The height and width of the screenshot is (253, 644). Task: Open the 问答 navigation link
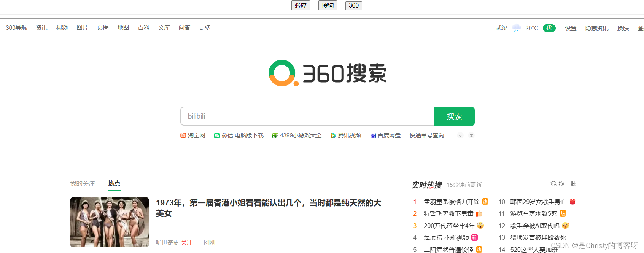coord(184,28)
